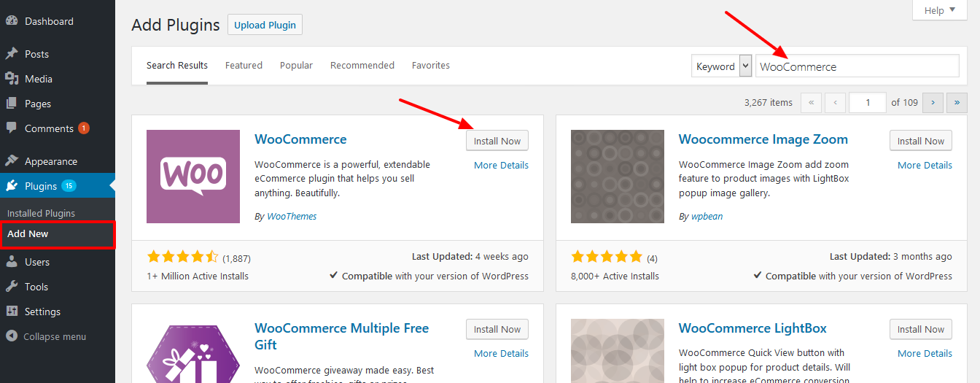This screenshot has height=383, width=980.
Task: Click the Tools wrench icon
Action: 12,287
